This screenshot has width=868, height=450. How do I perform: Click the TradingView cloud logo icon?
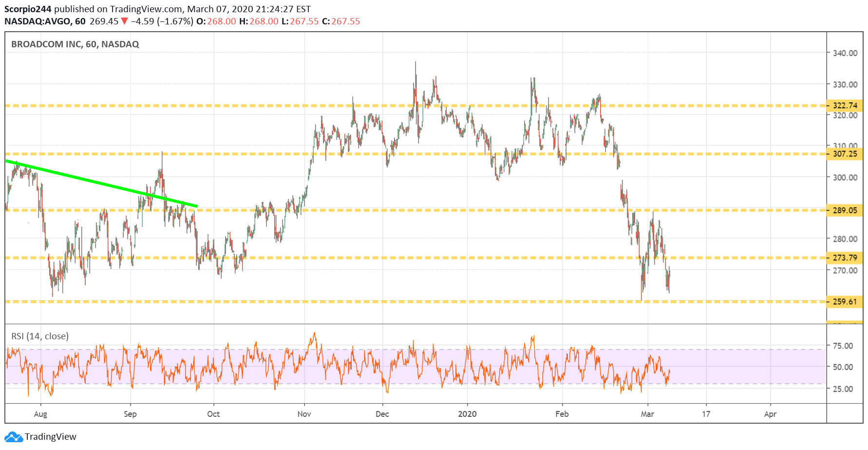coord(14,437)
